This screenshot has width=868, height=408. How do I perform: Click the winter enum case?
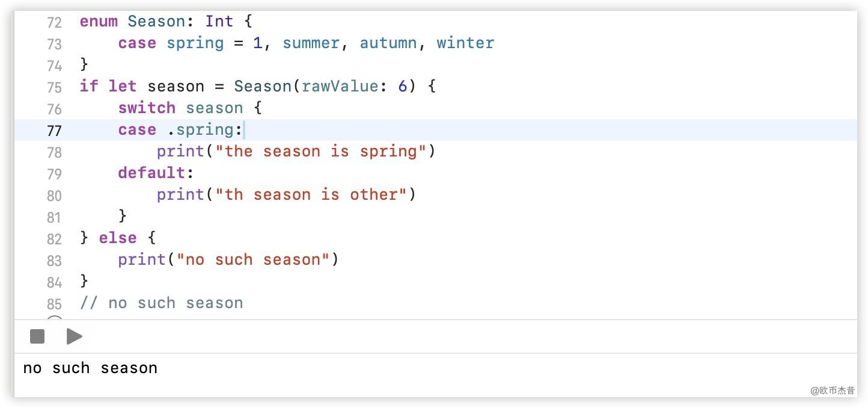465,43
